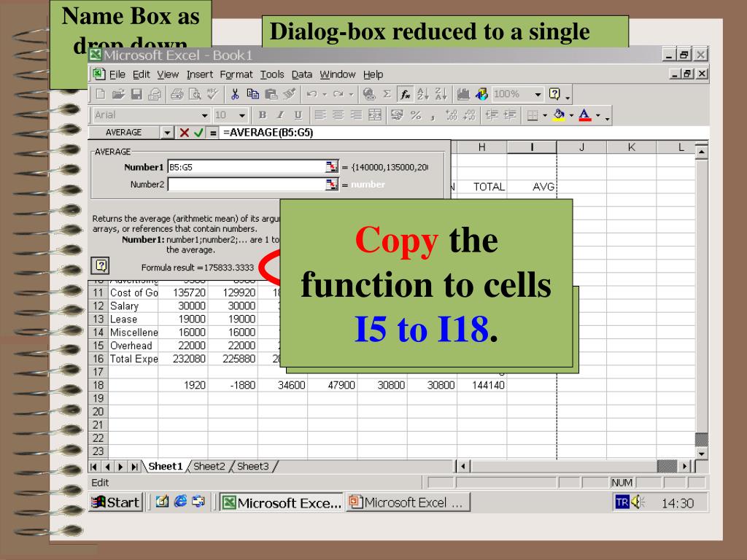Expand the font size dropdown
This screenshot has height=560, width=747.
click(241, 115)
